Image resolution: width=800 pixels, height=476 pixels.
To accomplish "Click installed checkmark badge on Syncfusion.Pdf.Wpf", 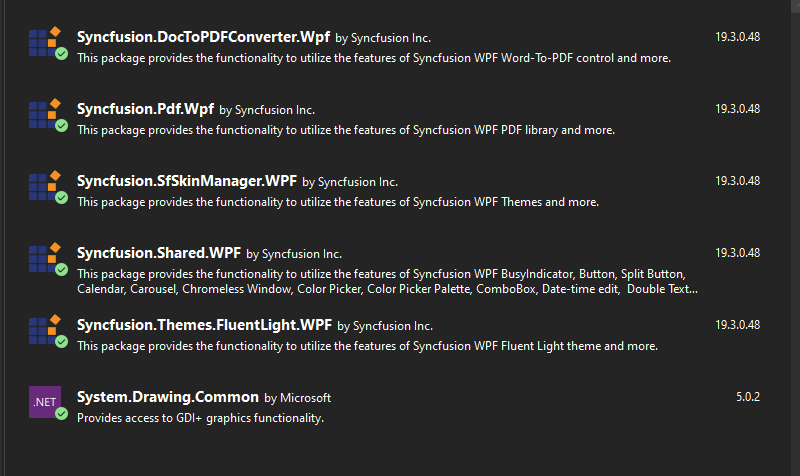I will (62, 126).
